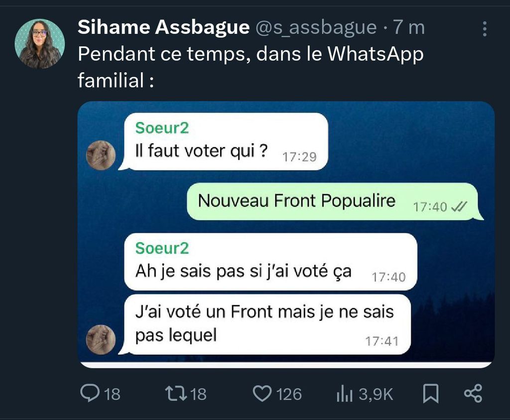Image resolution: width=510 pixels, height=420 pixels.
Task: Click the 18 replies count
Action: [112, 394]
